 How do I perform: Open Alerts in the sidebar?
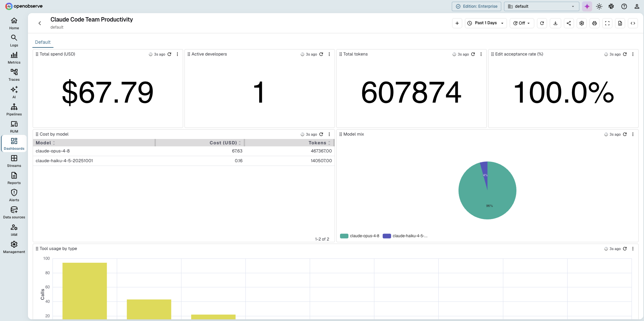click(14, 195)
